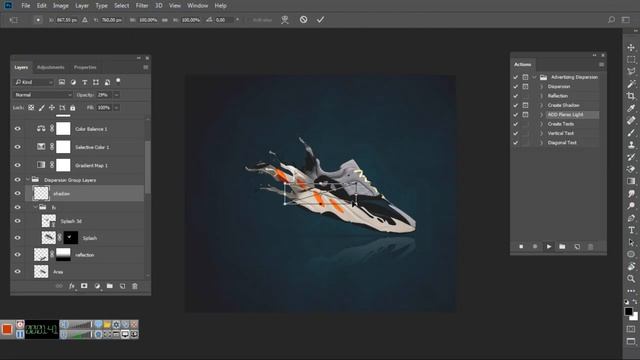Switch to warp mode icon
The image size is (640, 360).
click(x=285, y=20)
